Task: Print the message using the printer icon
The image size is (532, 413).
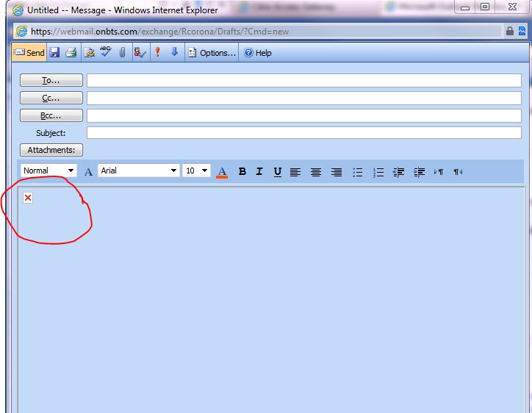Action: pos(71,52)
